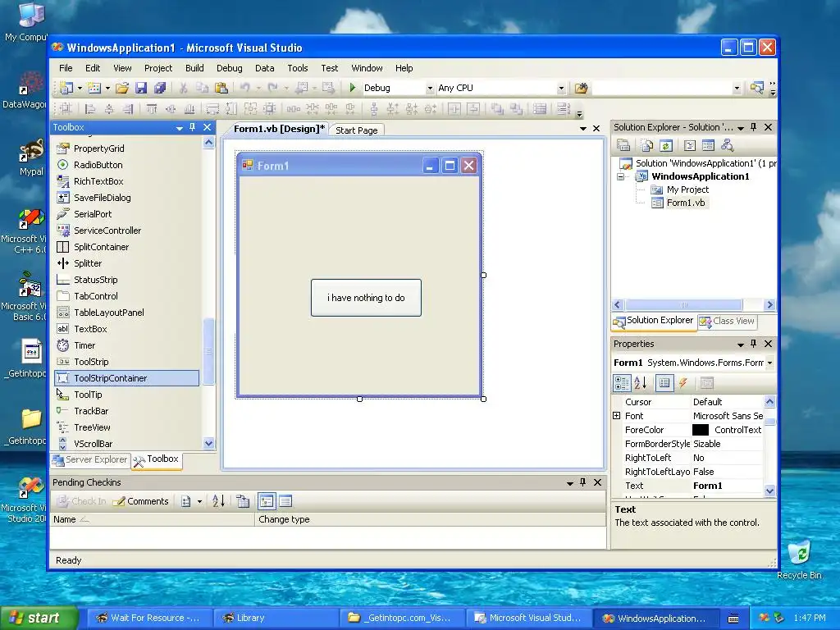The width and height of the screenshot is (840, 630).
Task: Switch to the Class View tab
Action: click(x=727, y=321)
